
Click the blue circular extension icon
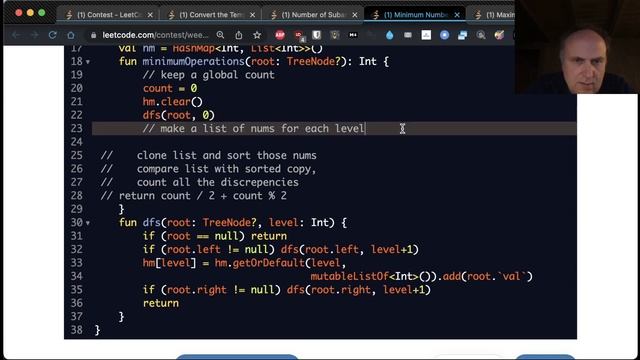(444, 35)
